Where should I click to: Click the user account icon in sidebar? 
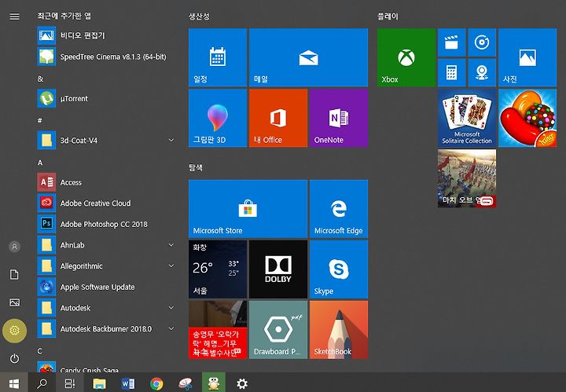pyautogui.click(x=14, y=247)
